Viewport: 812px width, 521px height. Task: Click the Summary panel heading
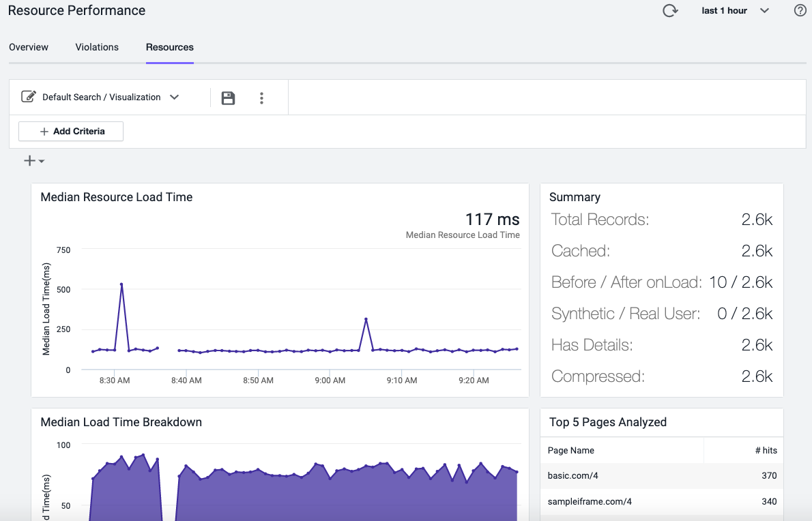575,197
